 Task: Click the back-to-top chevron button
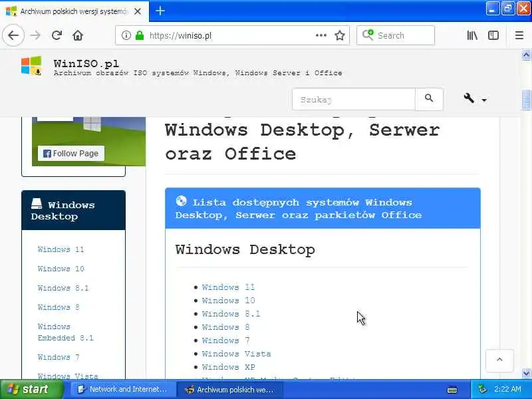pos(499,360)
